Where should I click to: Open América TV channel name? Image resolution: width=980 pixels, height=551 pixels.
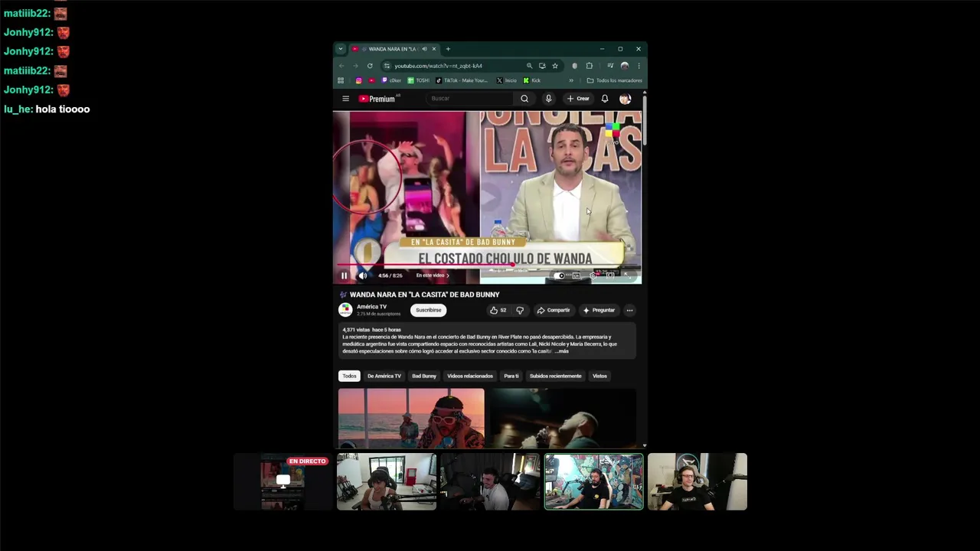pos(371,307)
